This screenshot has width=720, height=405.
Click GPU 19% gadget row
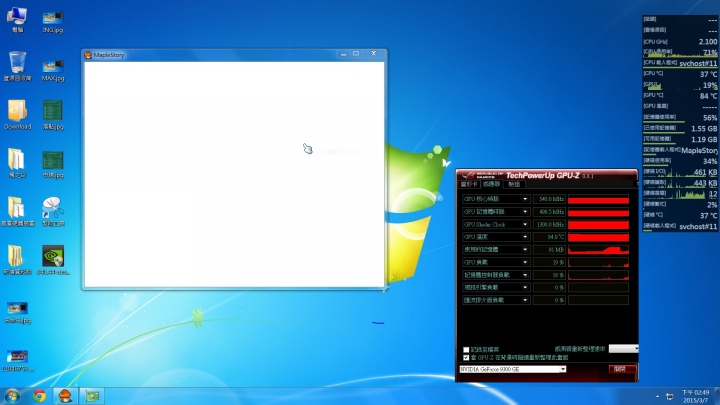pyautogui.click(x=680, y=85)
